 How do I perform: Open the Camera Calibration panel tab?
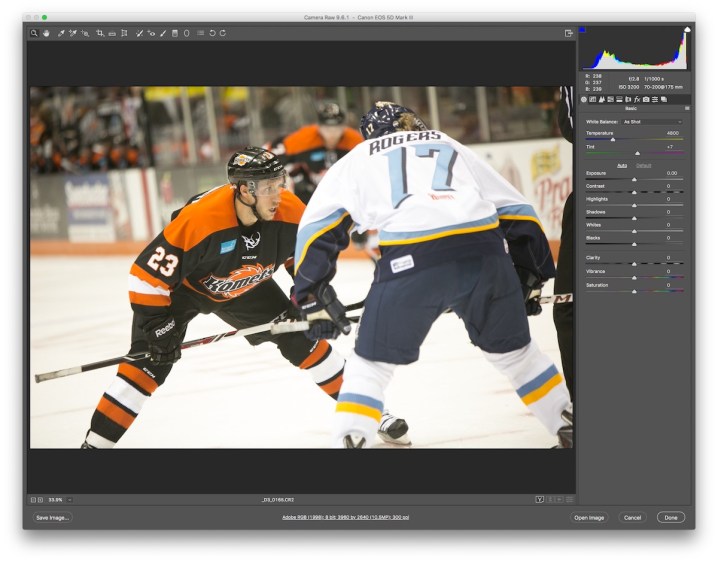coord(646,99)
